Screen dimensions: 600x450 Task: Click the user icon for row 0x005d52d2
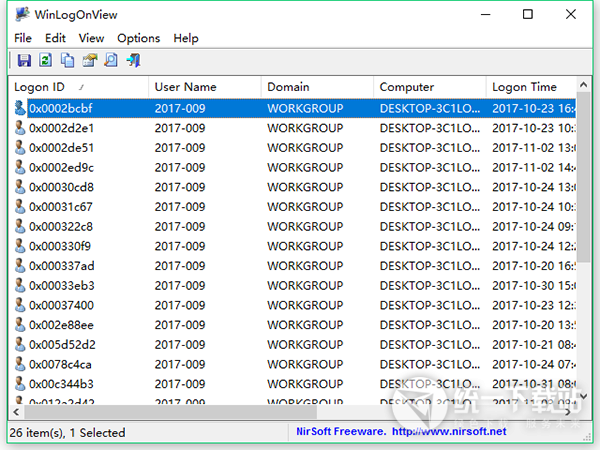[x=20, y=345]
